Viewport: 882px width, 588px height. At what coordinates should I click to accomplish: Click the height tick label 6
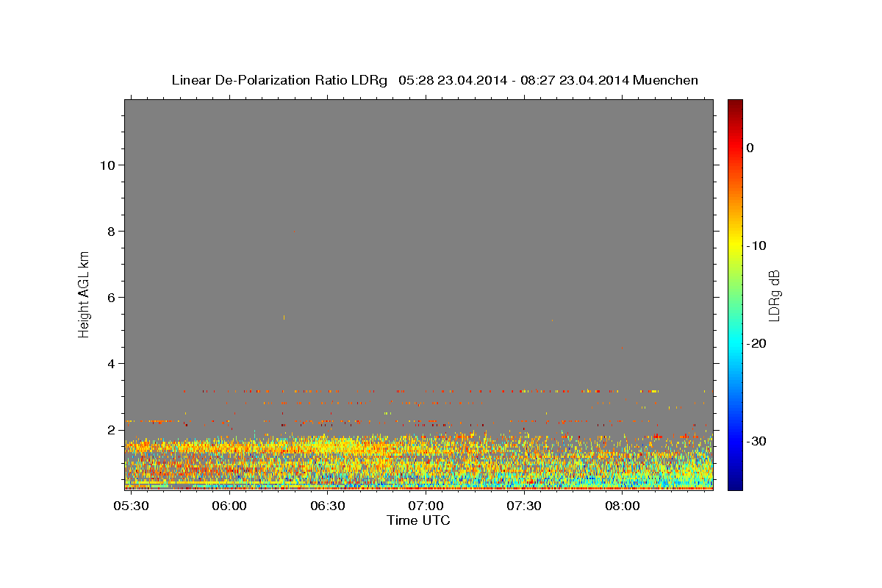pyautogui.click(x=111, y=297)
